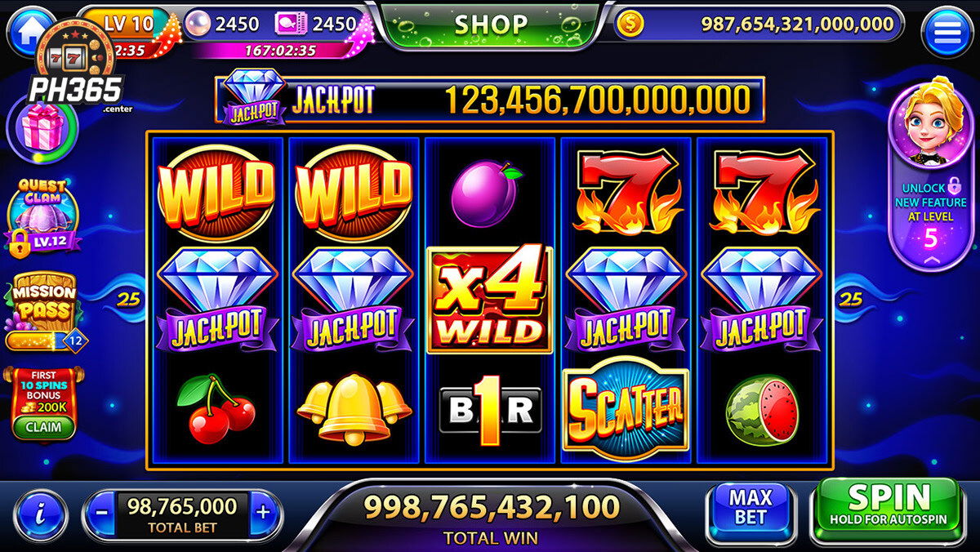Expand the unlock feature panel chevron
The image size is (980, 552).
pyautogui.click(x=930, y=260)
